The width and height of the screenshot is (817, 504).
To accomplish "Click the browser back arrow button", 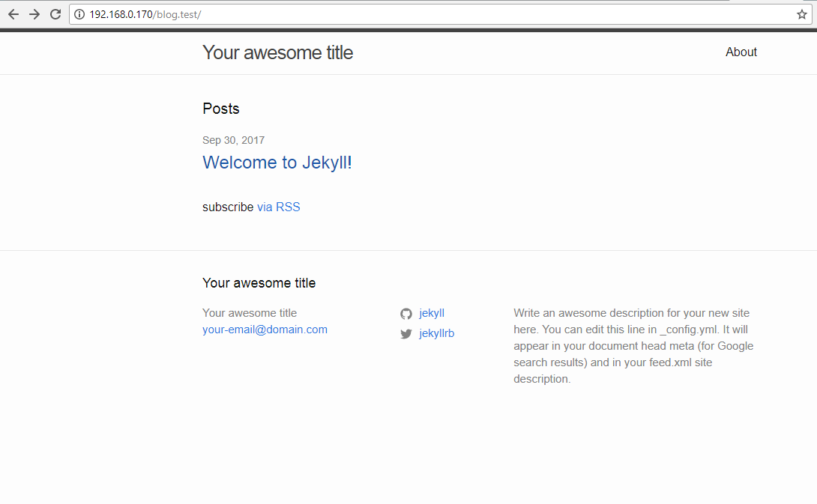I will pos(13,14).
